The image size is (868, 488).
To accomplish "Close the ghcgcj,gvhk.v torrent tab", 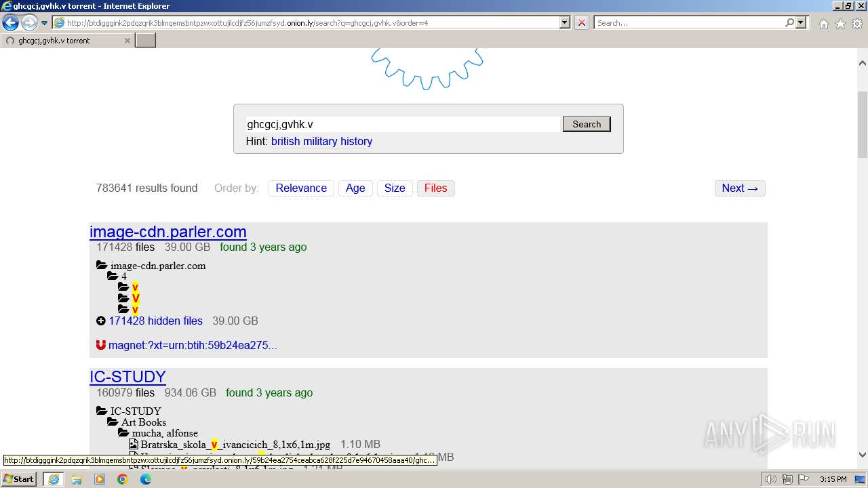I will pyautogui.click(x=127, y=41).
